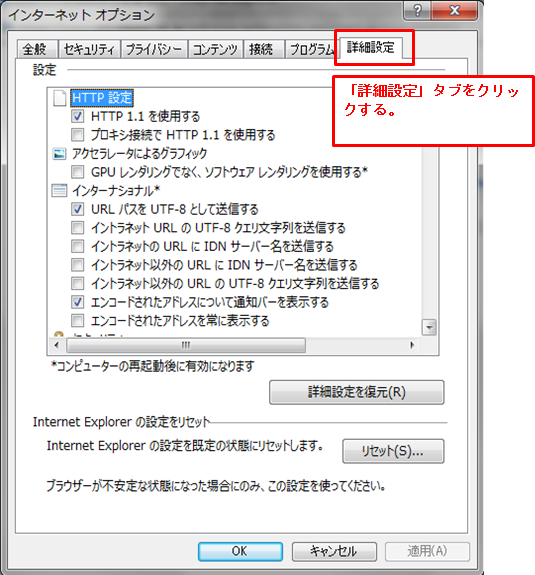Click the インターナショナル category icon
This screenshot has width=535, height=575.
click(59, 191)
